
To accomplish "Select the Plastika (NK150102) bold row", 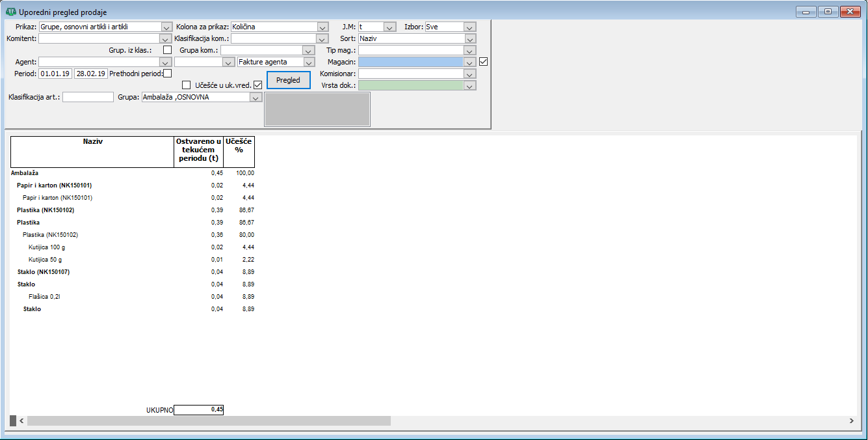I will (x=42, y=210).
